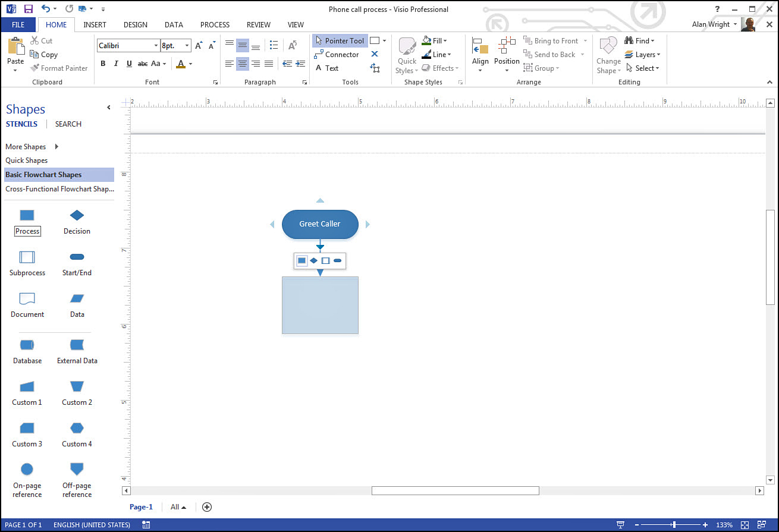
Task: Open the 8pt. font size dropdown
Action: pos(187,46)
